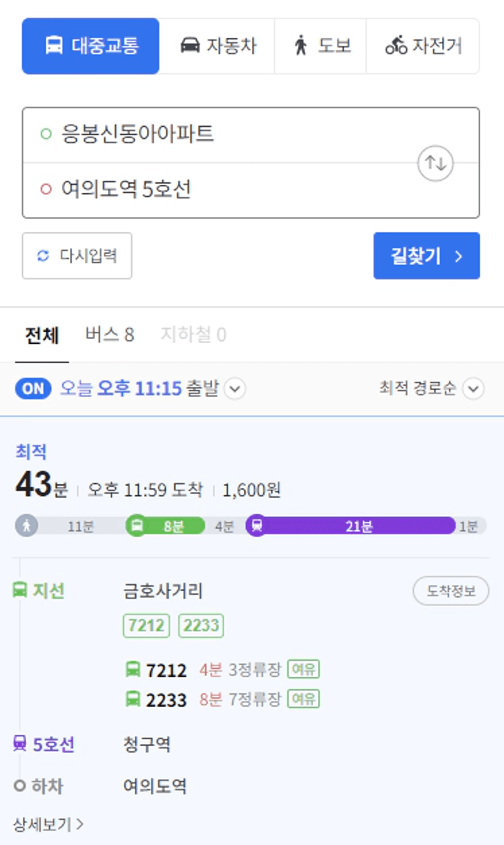Select the walking directions icon
Viewport: 504px width, 845px height.
pos(300,46)
